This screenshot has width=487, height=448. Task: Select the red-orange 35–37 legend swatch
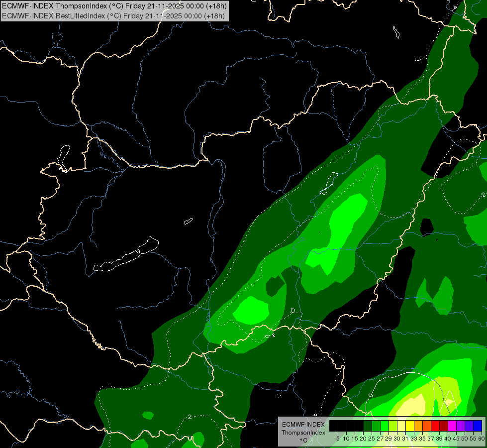coord(427,426)
